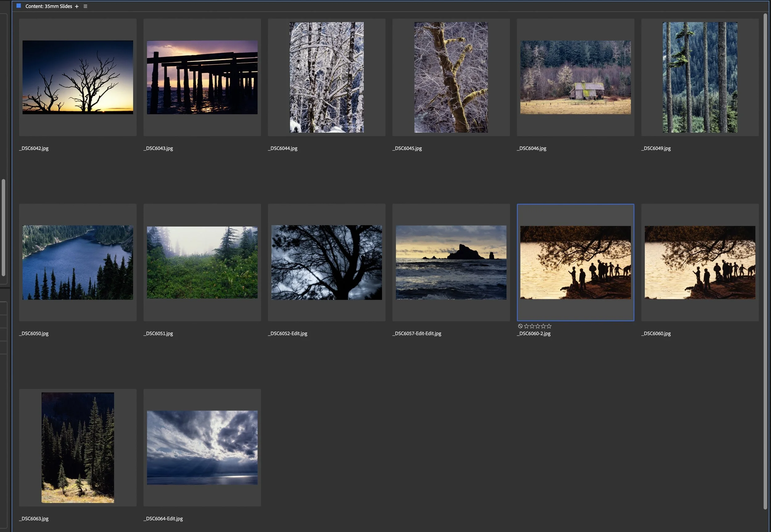Set five-star rating on _DSC6060-2.jpg
771x532 pixels.
pyautogui.click(x=549, y=326)
